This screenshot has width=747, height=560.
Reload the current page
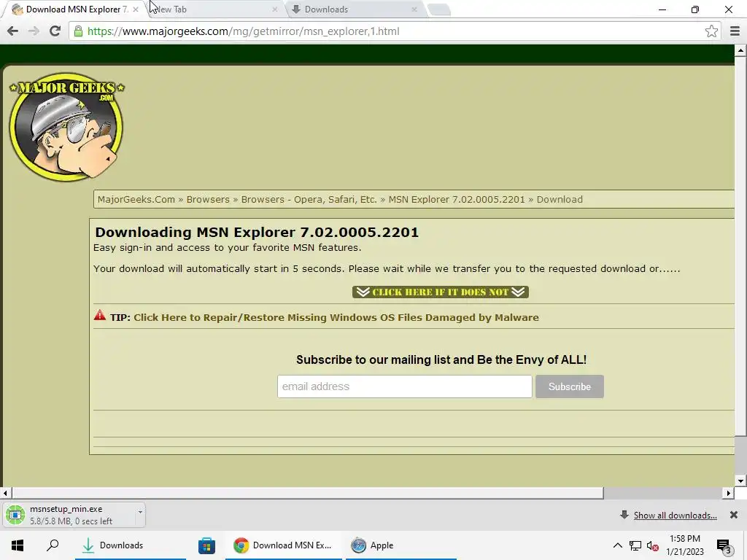tap(55, 31)
